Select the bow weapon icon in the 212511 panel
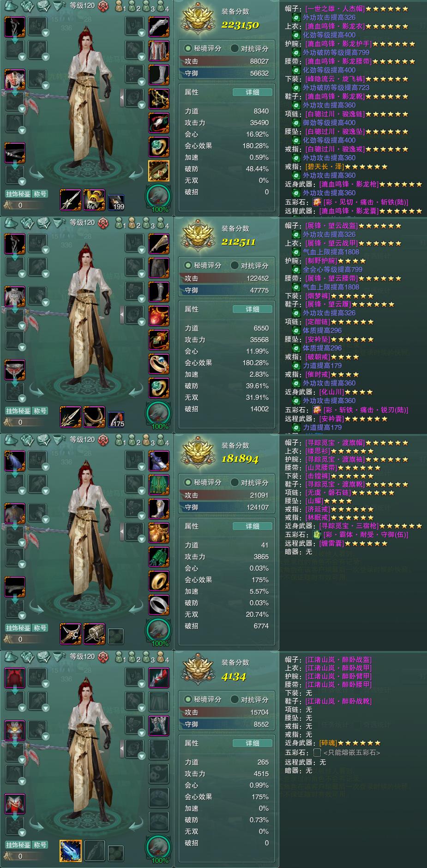 pyautogui.click(x=94, y=417)
